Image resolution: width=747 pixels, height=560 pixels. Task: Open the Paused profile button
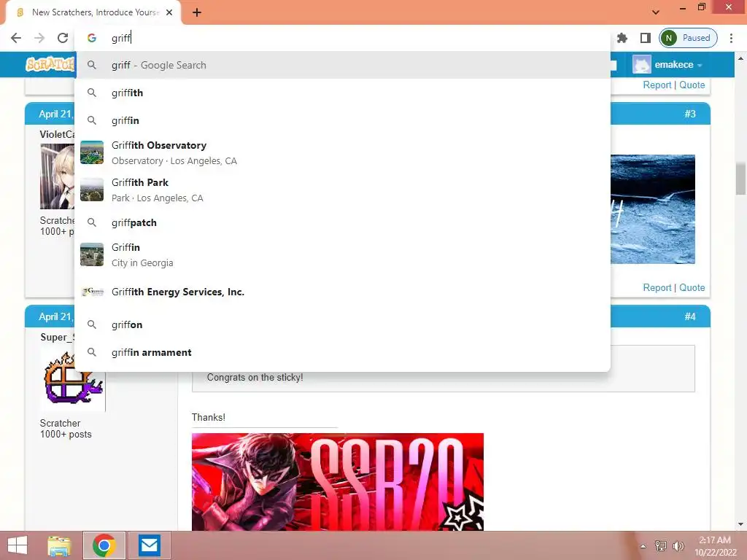click(688, 38)
